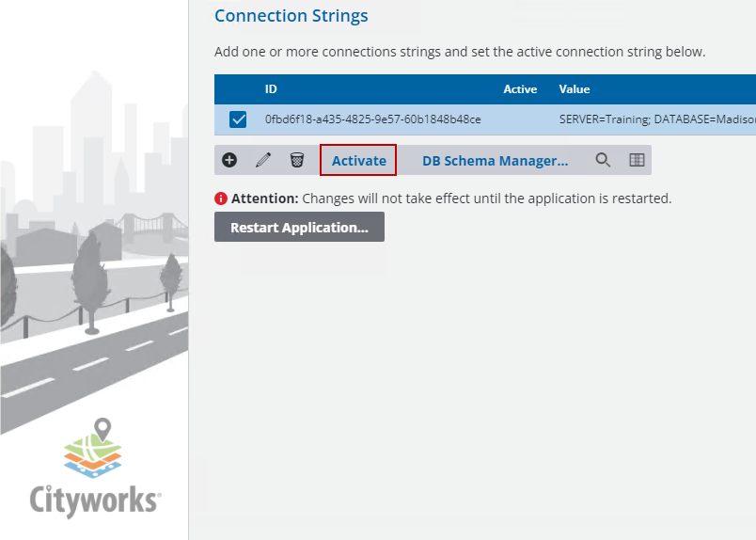Activate the selected connection string
Viewport: 756px width, 540px height.
[358, 160]
